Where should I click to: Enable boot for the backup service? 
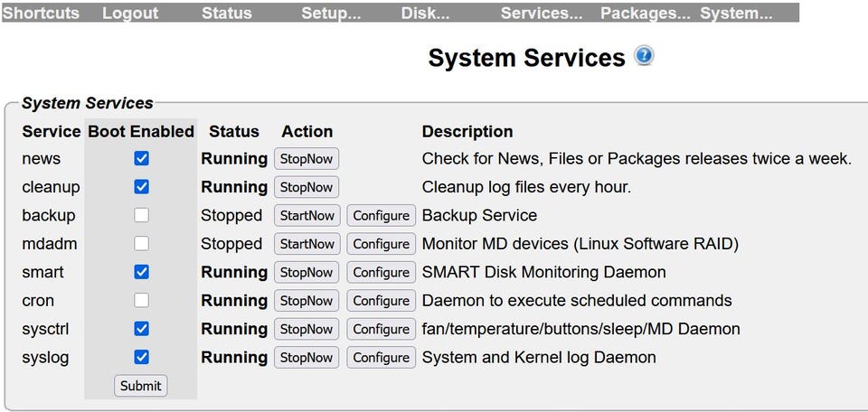click(141, 216)
